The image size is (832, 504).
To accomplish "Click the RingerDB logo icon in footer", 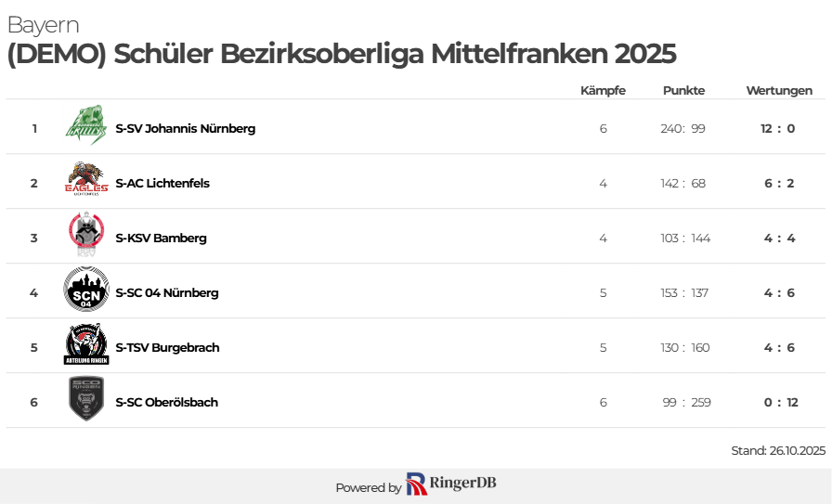I will [x=417, y=485].
